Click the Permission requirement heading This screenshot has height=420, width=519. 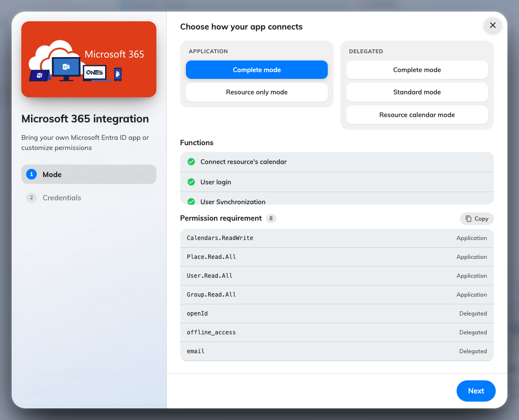click(221, 218)
